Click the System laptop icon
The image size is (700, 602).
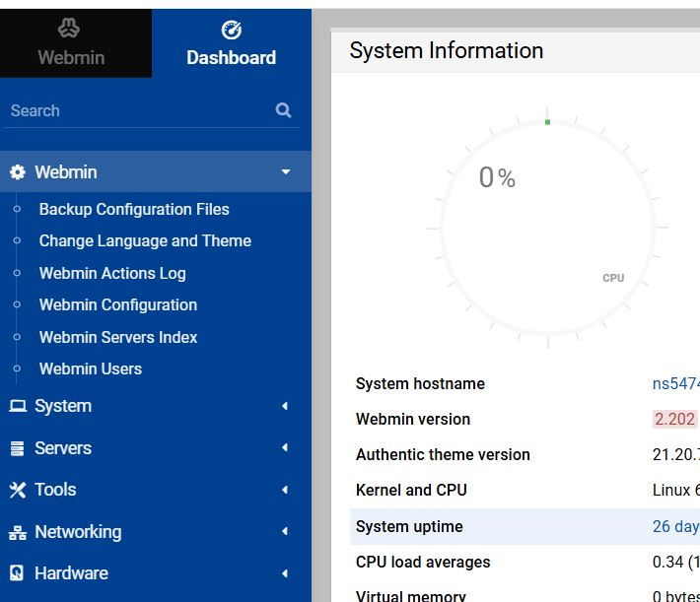click(17, 406)
